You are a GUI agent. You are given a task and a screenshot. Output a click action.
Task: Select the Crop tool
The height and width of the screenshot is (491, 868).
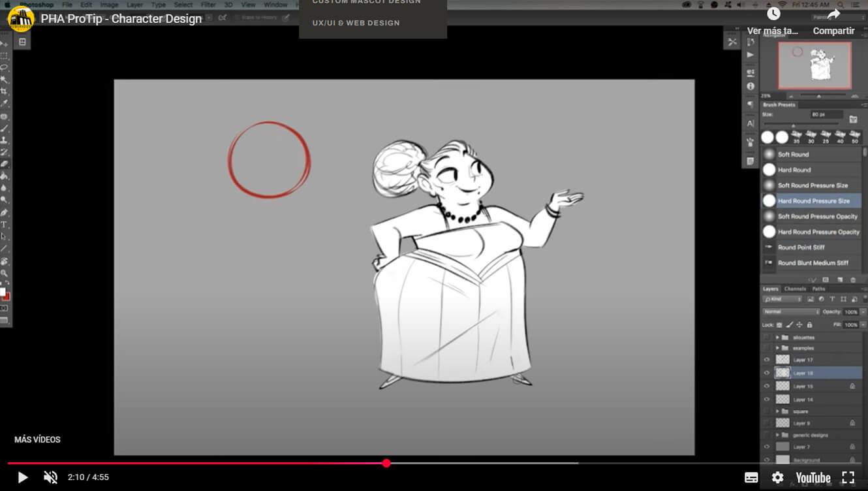[5, 91]
